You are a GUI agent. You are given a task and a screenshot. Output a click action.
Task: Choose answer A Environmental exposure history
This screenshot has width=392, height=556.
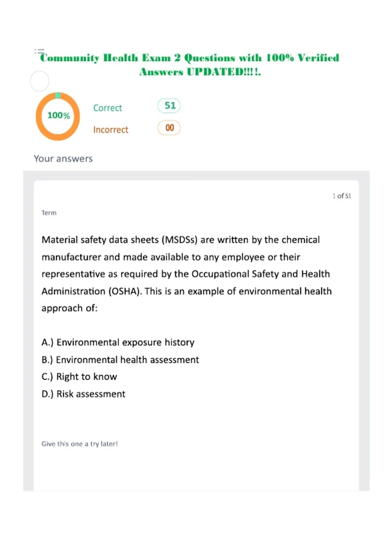click(x=118, y=342)
